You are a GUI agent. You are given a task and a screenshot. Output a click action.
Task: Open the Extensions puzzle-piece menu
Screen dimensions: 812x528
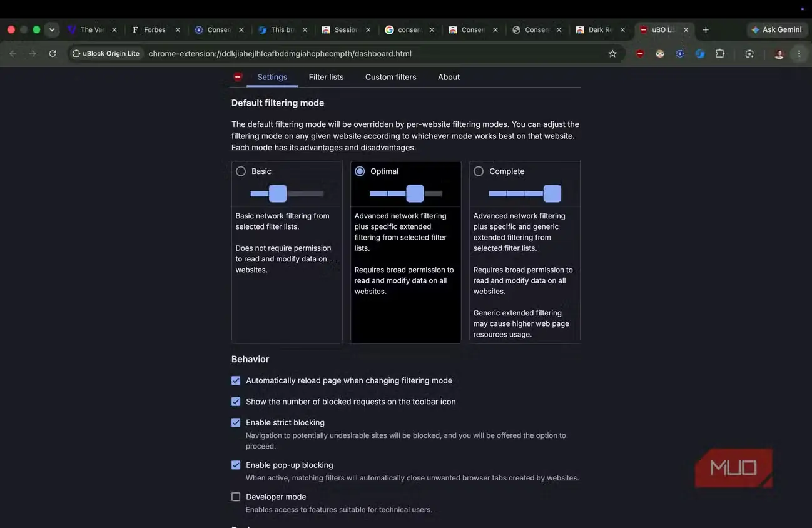[x=720, y=54]
